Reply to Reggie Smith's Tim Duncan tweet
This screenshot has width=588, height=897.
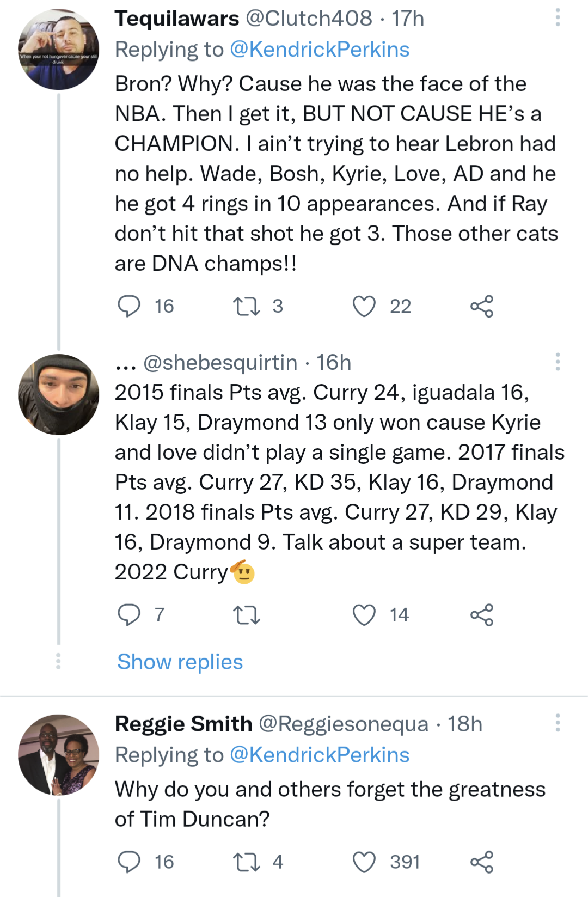click(x=129, y=862)
